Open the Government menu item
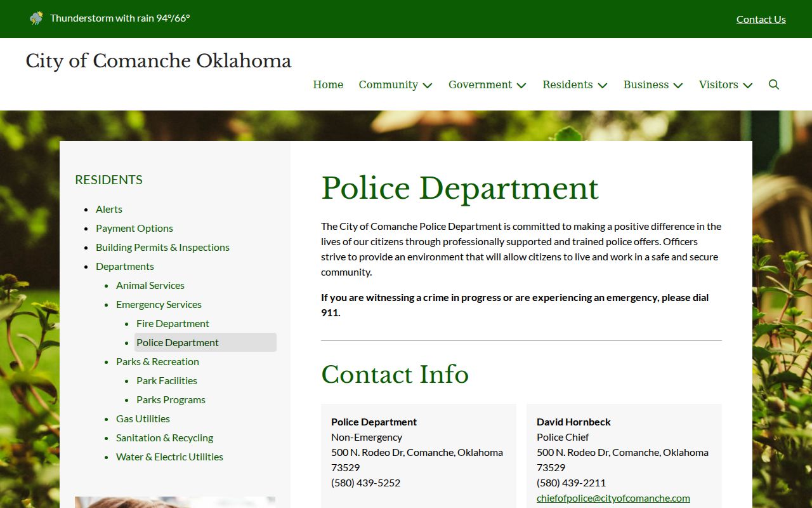Viewport: 812px width, 508px height. (480, 84)
